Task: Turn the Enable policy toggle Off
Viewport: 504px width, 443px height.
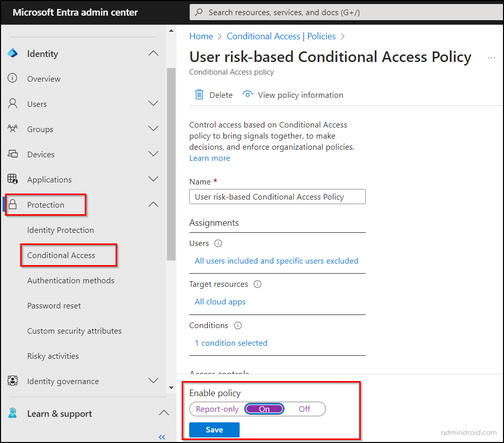Action: [x=304, y=409]
